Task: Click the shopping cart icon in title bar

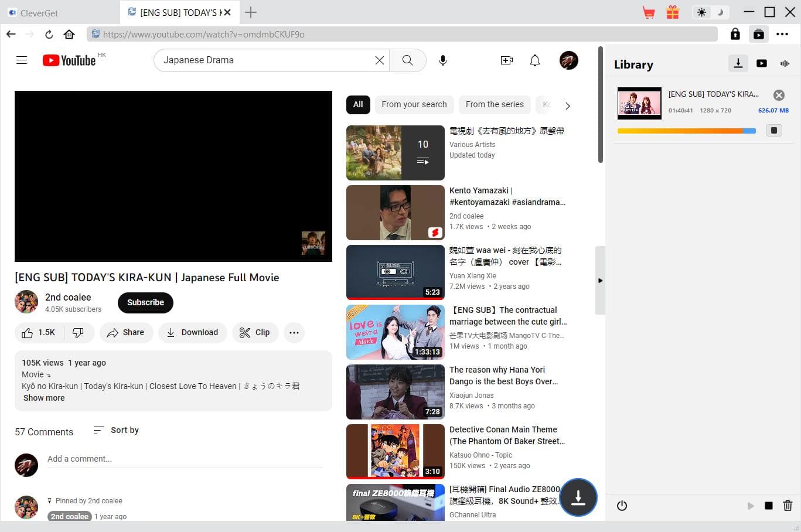Action: pyautogui.click(x=649, y=12)
